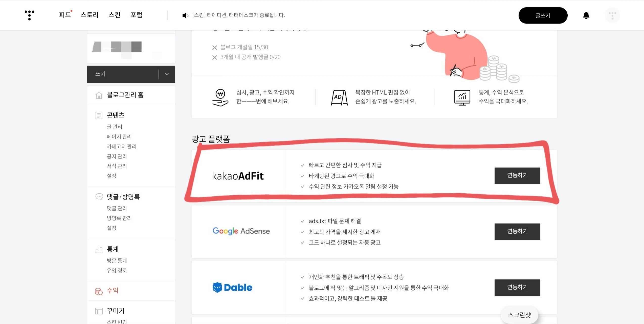
Task: Click the 블로그 개설일 15/30 requirement text
Action: click(244, 47)
